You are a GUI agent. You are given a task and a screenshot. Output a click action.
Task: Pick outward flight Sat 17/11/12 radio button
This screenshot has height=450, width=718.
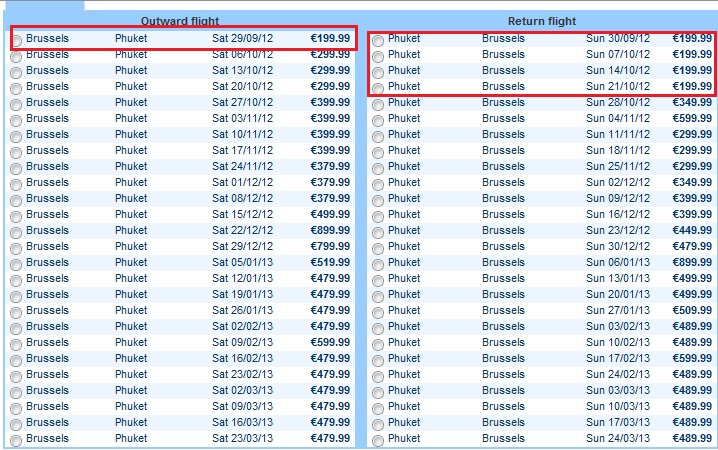(x=16, y=153)
